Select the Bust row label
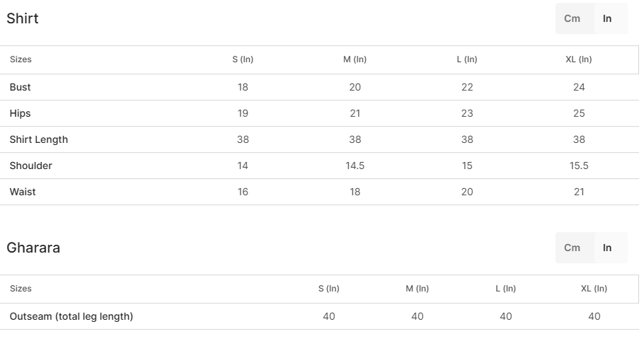 (x=21, y=87)
